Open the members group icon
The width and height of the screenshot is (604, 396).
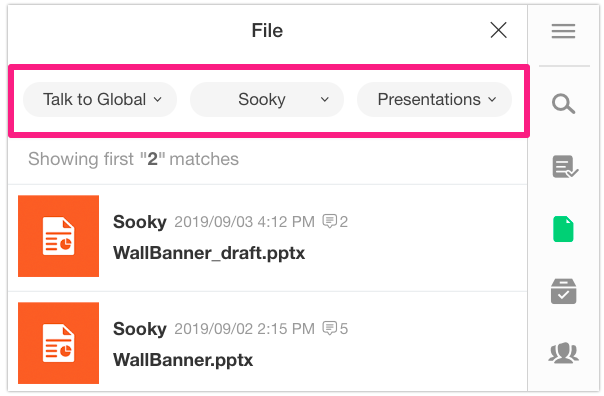point(563,353)
